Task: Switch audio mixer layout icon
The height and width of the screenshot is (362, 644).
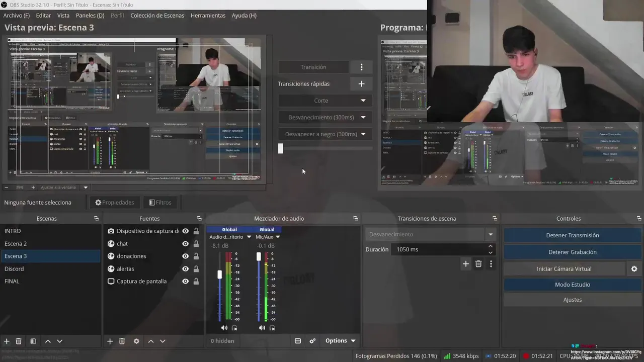Action: tap(298, 341)
